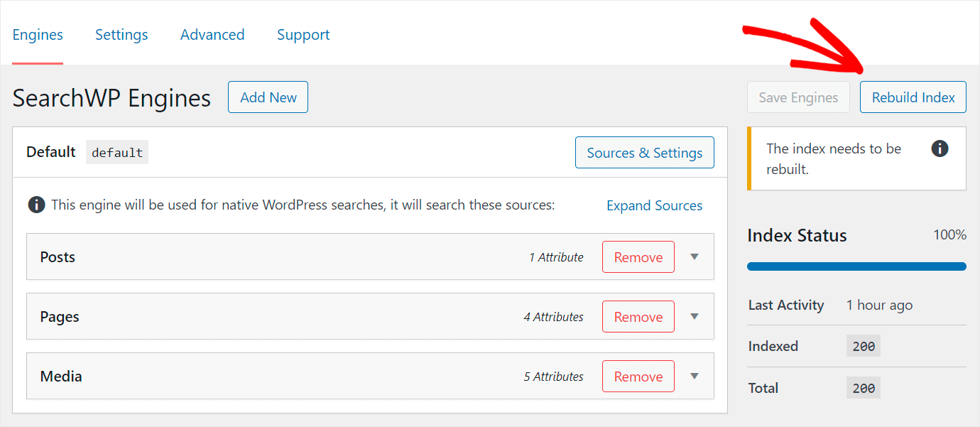Click info icon next to native searches note
This screenshot has width=980, height=427.
tap(36, 205)
